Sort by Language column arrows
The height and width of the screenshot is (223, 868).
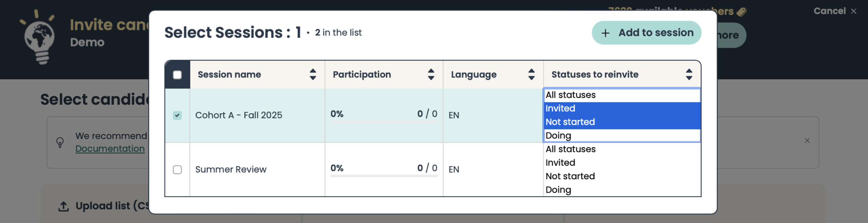click(531, 74)
